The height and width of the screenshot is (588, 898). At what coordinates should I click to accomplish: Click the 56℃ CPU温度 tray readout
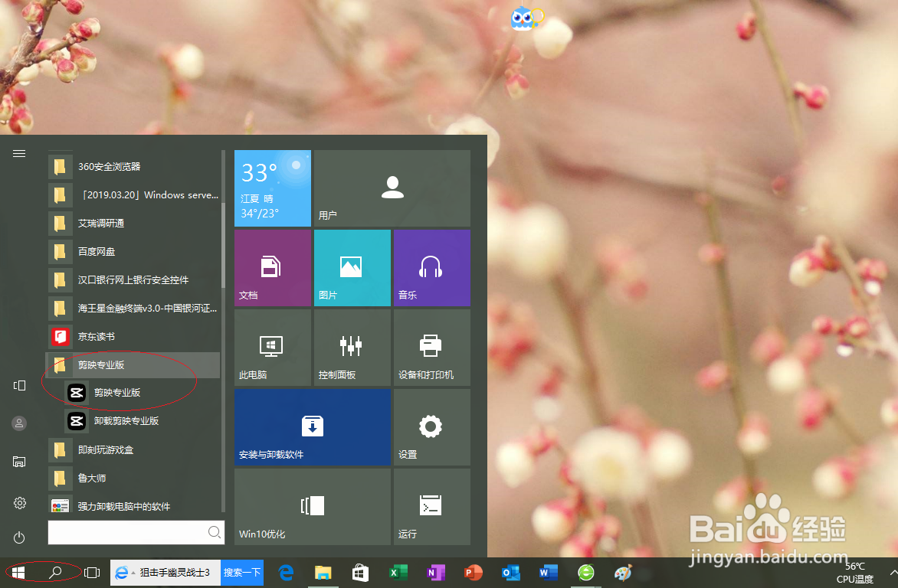(x=856, y=573)
